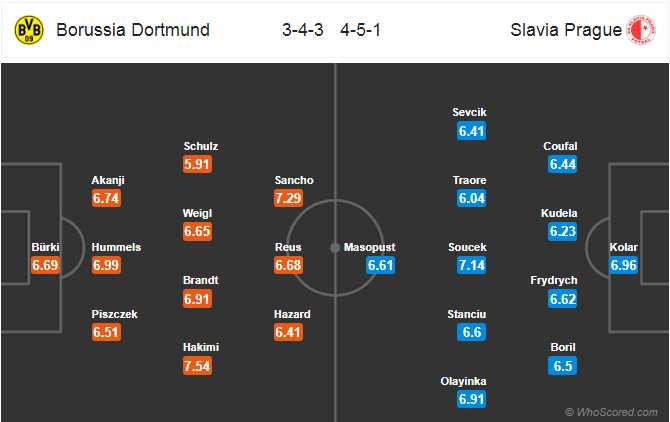Open the Borussia Dortmund team name
This screenshot has width=670, height=422.
[133, 30]
